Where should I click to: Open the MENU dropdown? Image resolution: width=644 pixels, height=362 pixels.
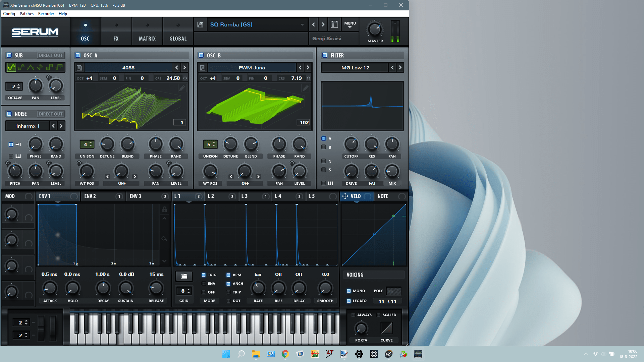click(350, 24)
